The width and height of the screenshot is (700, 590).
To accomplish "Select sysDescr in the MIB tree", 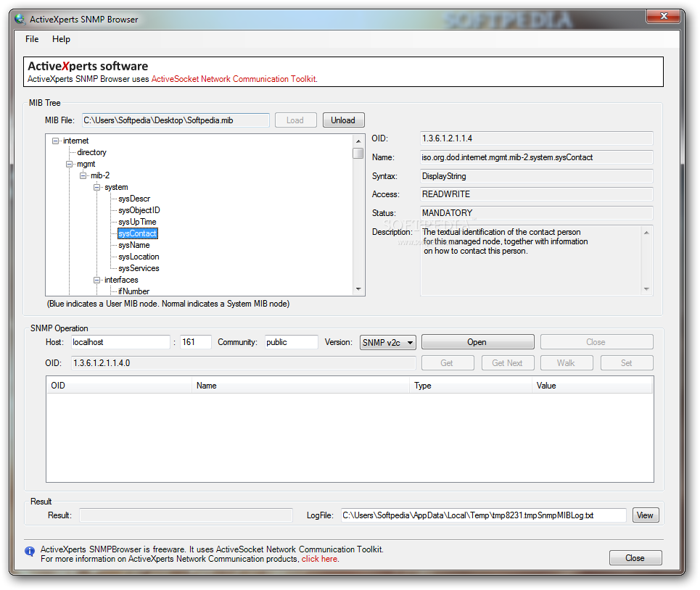I will pyautogui.click(x=134, y=199).
